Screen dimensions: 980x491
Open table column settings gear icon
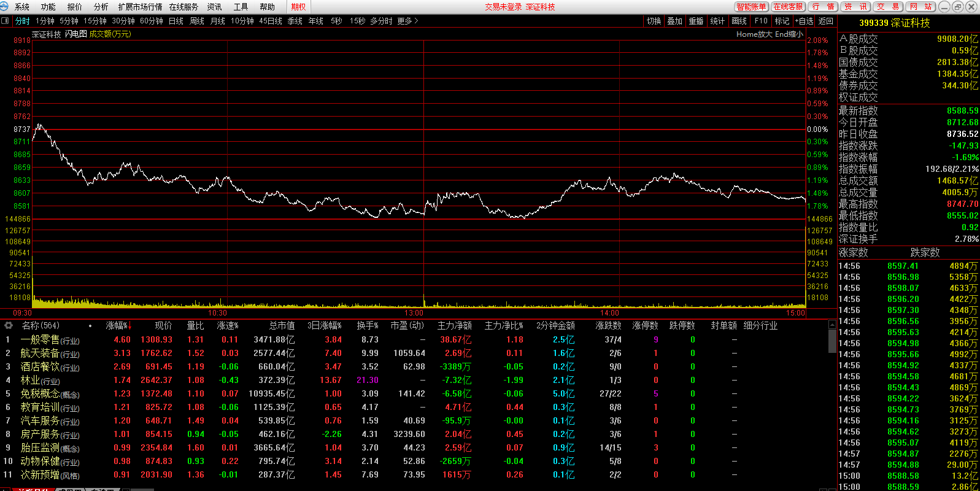click(8, 326)
